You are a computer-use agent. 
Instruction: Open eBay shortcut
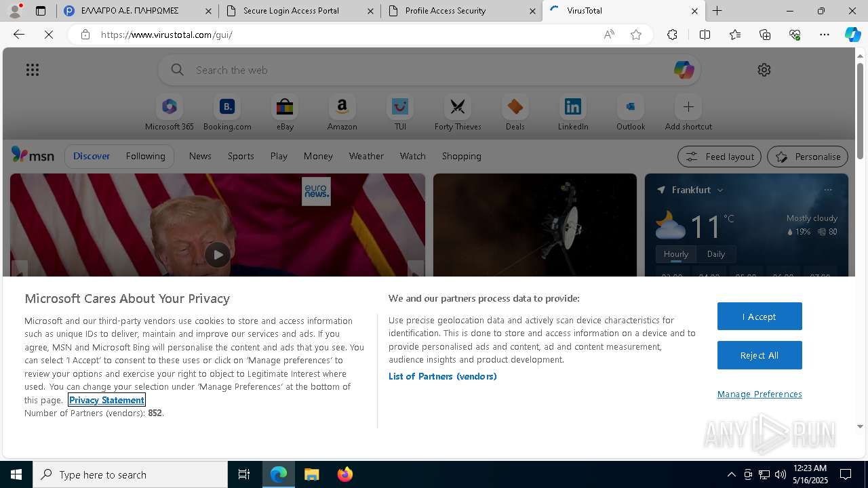tap(285, 113)
